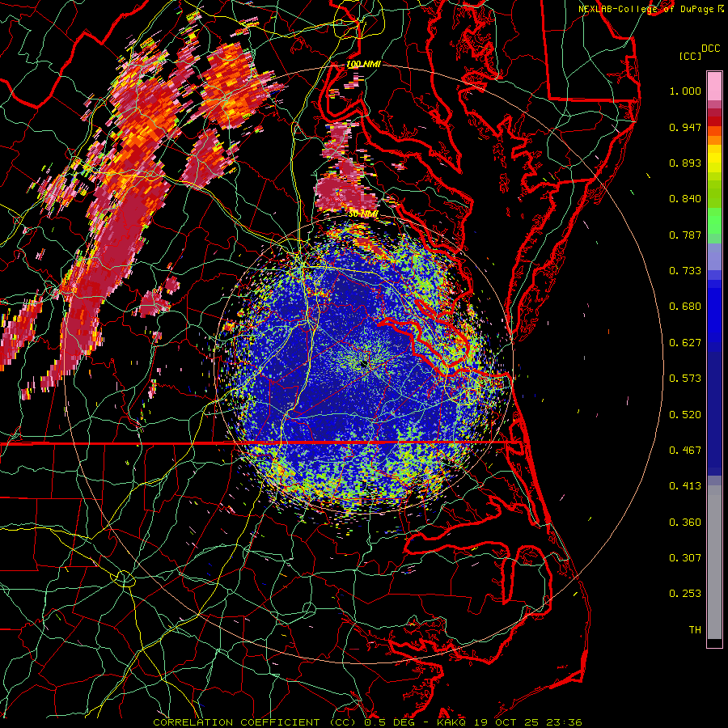Click the TH threshold legend label
The image size is (728, 728).
[x=695, y=630]
